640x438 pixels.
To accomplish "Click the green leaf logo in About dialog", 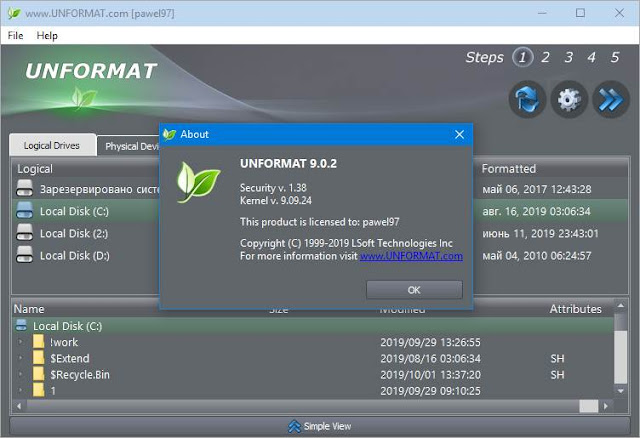I will [198, 182].
